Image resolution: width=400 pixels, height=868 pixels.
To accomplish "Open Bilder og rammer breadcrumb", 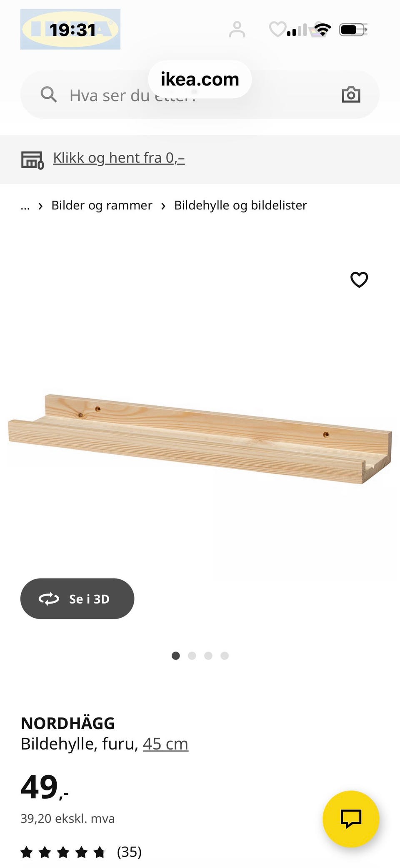I will [x=102, y=205].
